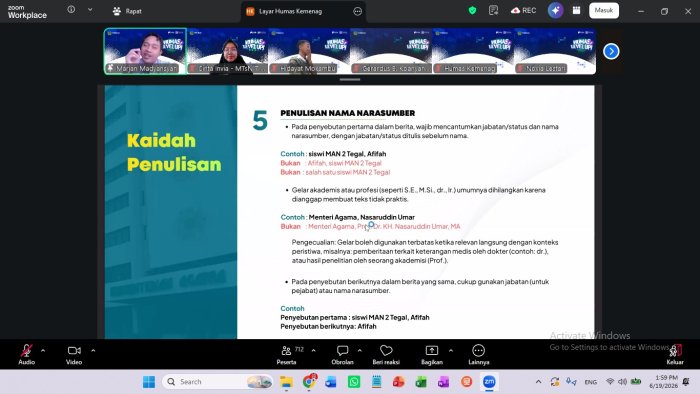Viewport: 700px width, 394px height.
Task: Click the Masuk sign-in button
Action: (604, 10)
